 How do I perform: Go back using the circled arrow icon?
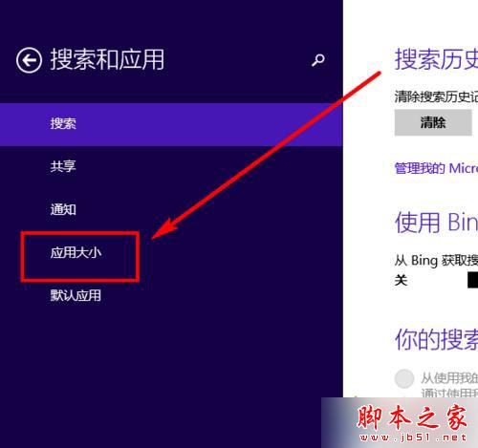coord(29,60)
